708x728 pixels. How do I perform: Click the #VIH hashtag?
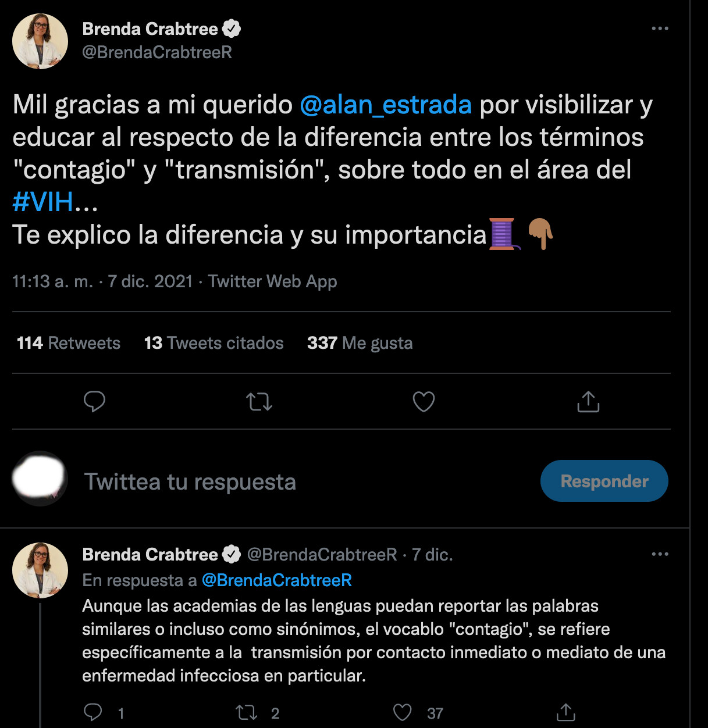(43, 202)
